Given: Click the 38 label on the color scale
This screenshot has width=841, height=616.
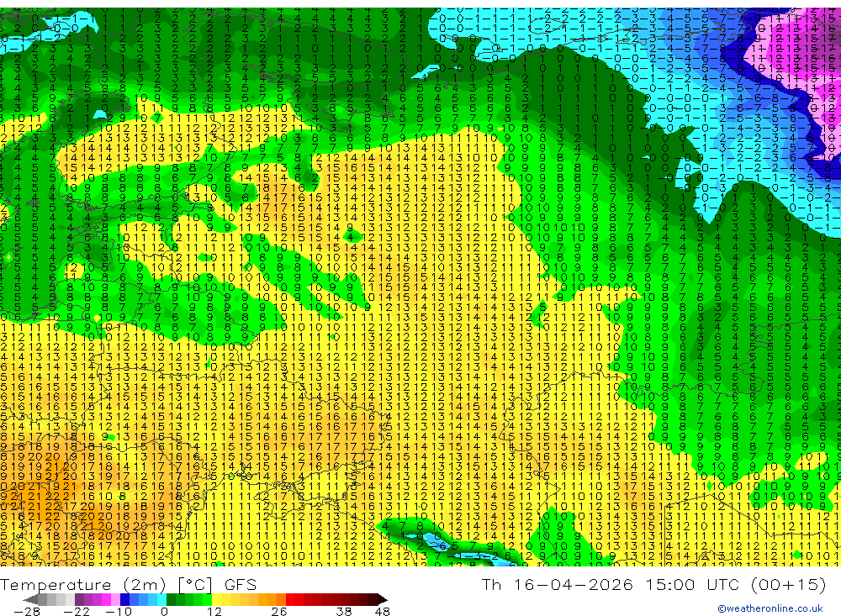Looking at the screenshot, I should (x=344, y=612).
